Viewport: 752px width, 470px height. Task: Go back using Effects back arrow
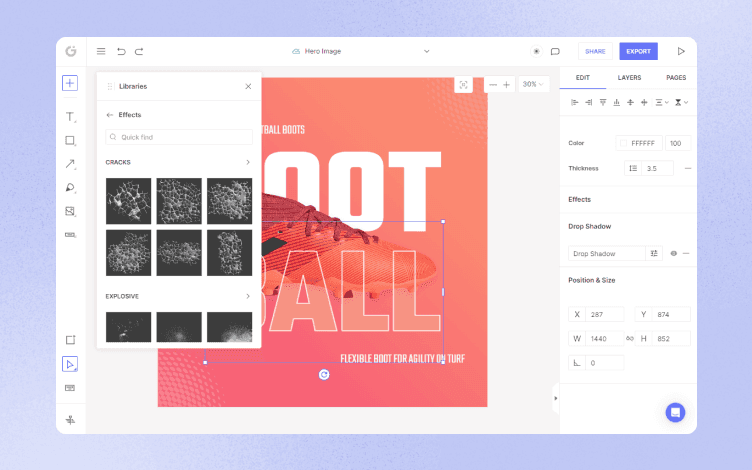[109, 115]
